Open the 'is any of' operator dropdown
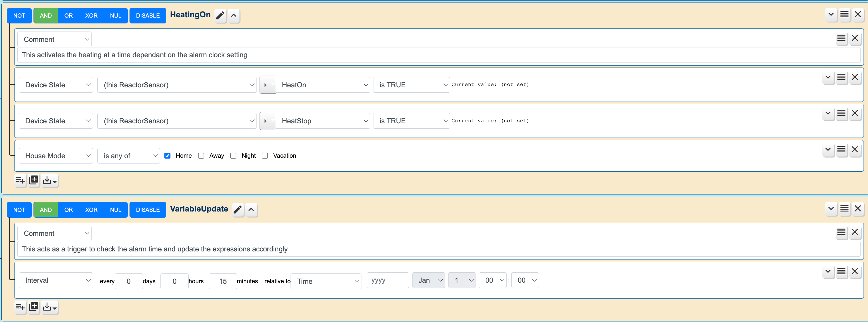The image size is (868, 322). (128, 156)
